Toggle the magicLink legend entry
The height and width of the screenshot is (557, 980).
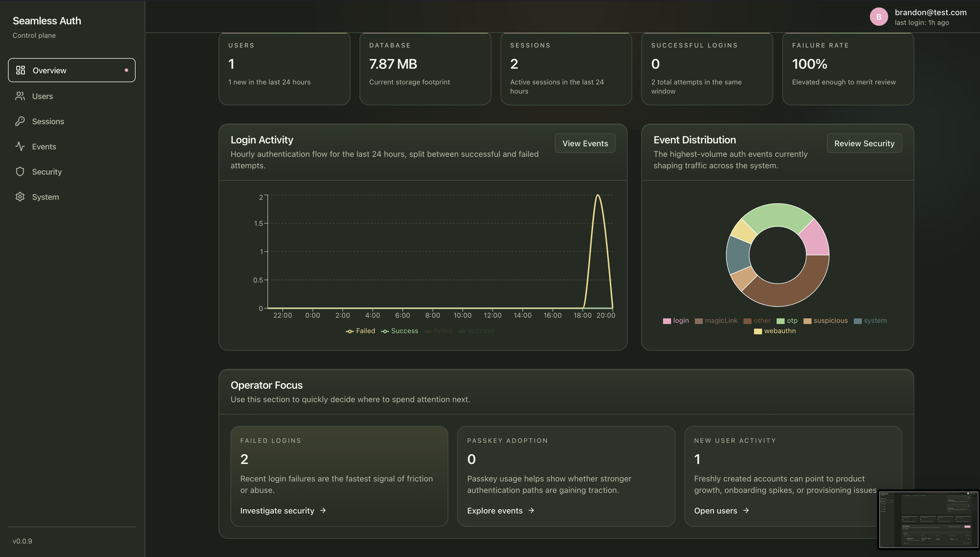pos(716,321)
